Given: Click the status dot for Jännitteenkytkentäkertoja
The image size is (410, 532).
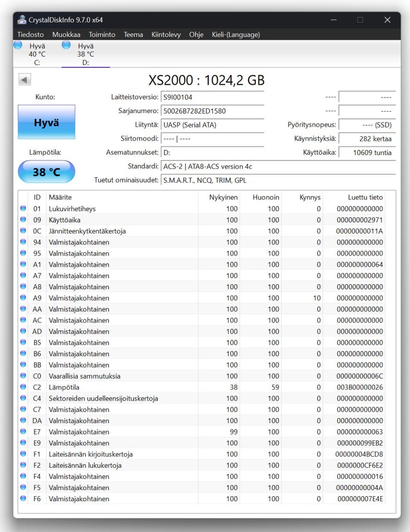Looking at the screenshot, I should pos(23,231).
